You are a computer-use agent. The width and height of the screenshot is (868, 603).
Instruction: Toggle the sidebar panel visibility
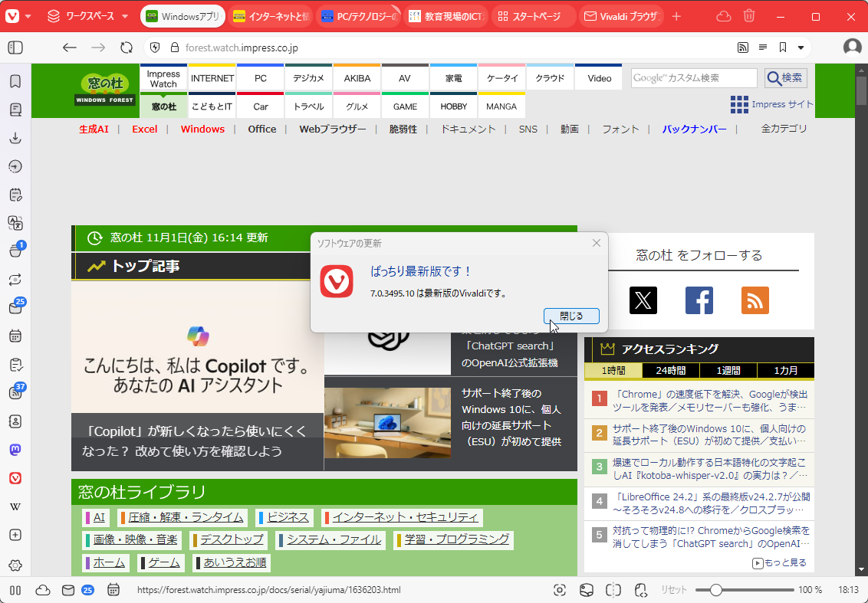[x=15, y=47]
